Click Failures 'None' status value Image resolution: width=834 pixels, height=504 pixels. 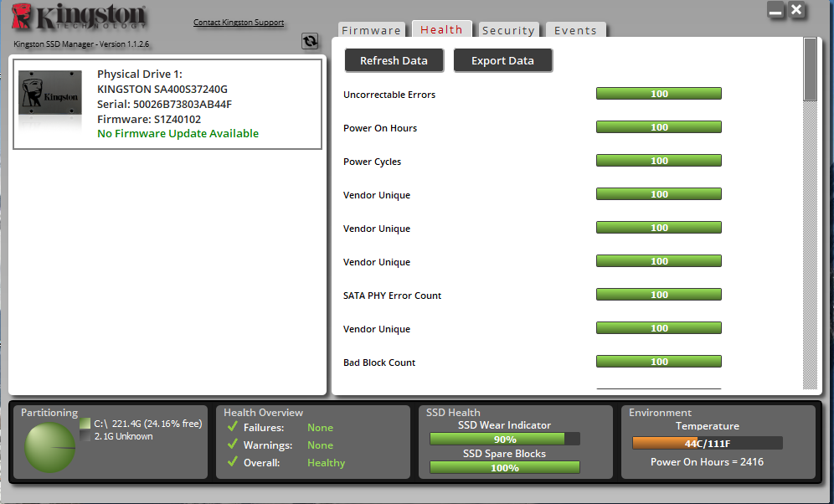click(320, 428)
